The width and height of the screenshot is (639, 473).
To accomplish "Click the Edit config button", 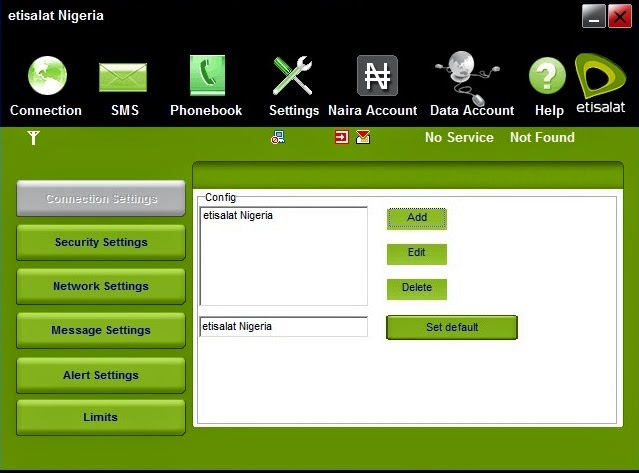I will coord(417,254).
